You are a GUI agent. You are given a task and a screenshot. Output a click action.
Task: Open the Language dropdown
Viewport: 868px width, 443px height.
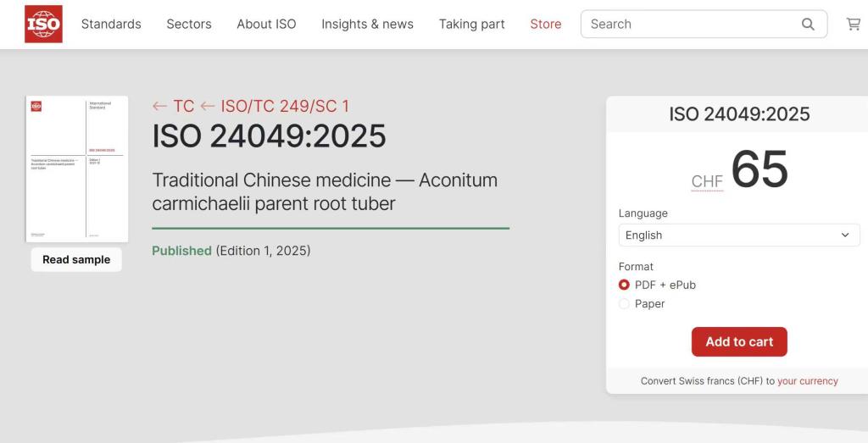click(738, 235)
